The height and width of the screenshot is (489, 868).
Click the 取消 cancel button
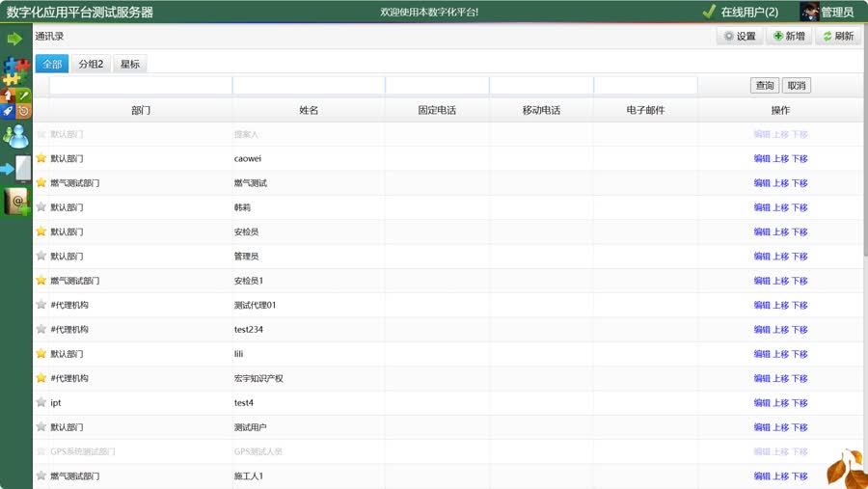[x=797, y=86]
